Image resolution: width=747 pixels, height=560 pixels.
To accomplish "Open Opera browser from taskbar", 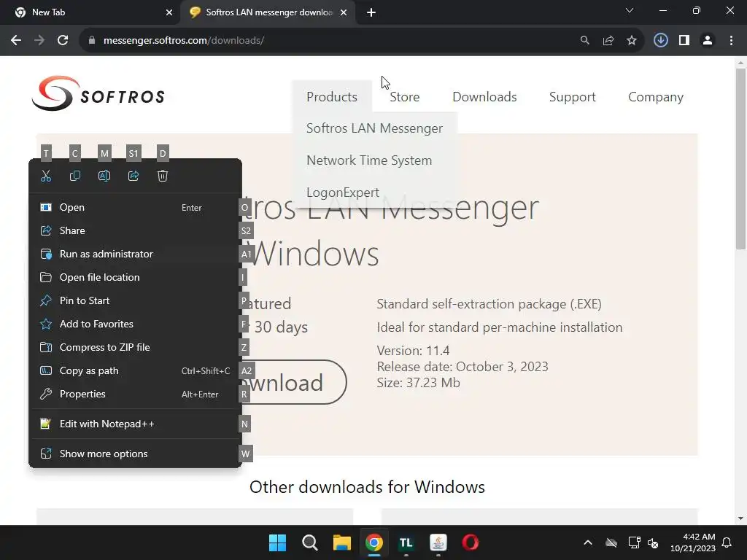I will click(x=471, y=542).
